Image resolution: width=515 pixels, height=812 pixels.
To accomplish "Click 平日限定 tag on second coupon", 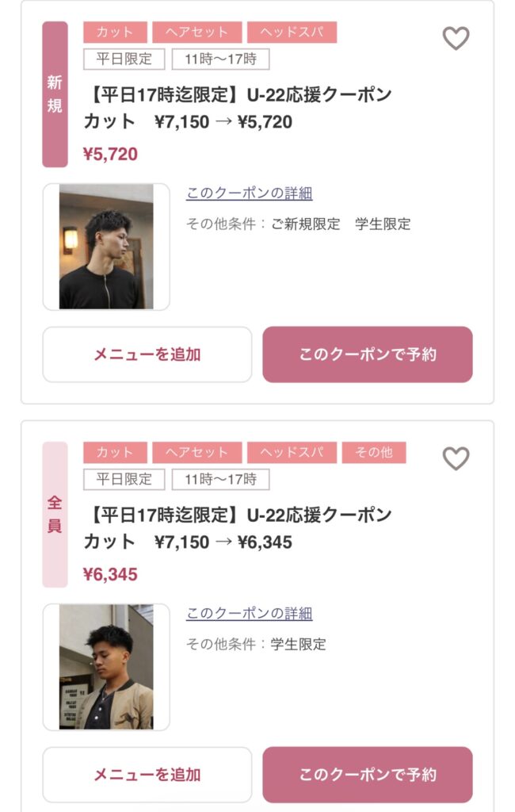I will click(124, 479).
